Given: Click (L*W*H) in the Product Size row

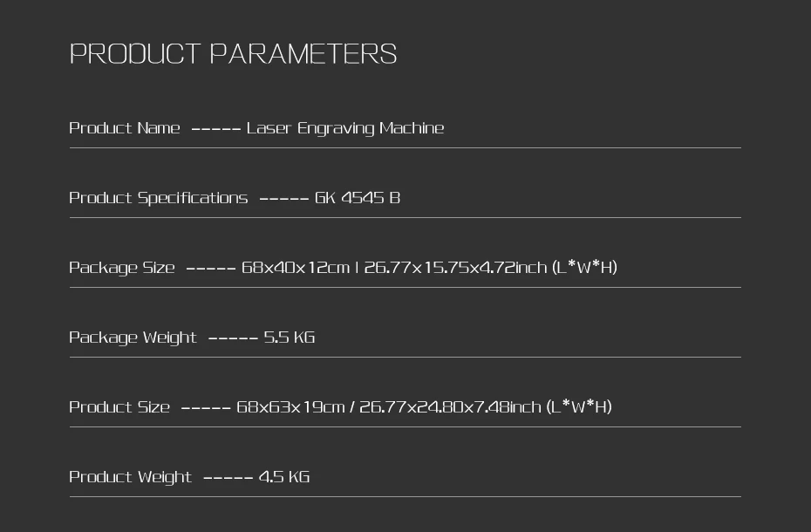Looking at the screenshot, I should [x=579, y=406].
